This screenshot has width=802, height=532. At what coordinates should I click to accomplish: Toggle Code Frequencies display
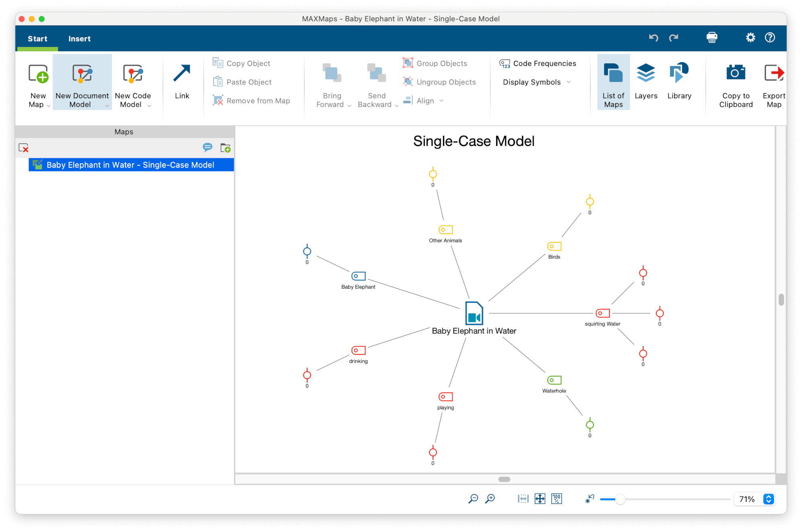click(537, 63)
